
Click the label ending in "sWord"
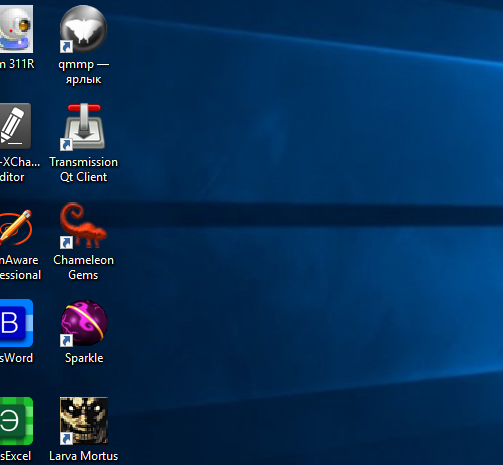tap(16, 358)
